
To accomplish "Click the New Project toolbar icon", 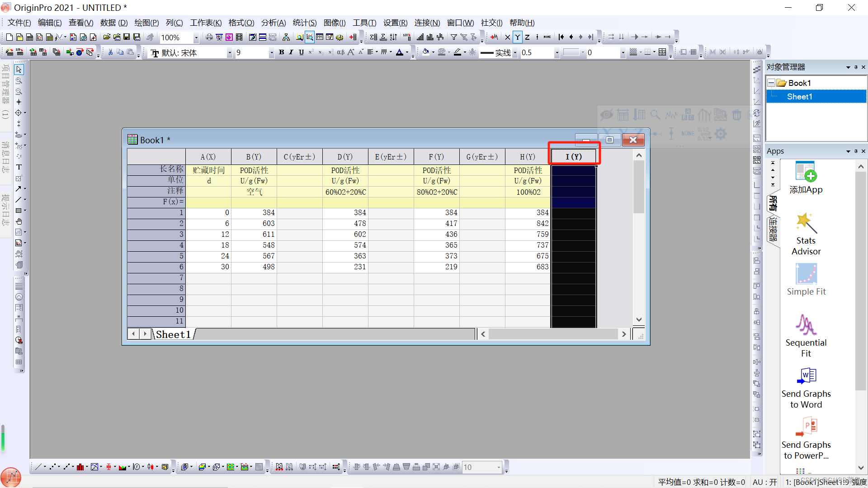I will click(x=9, y=37).
